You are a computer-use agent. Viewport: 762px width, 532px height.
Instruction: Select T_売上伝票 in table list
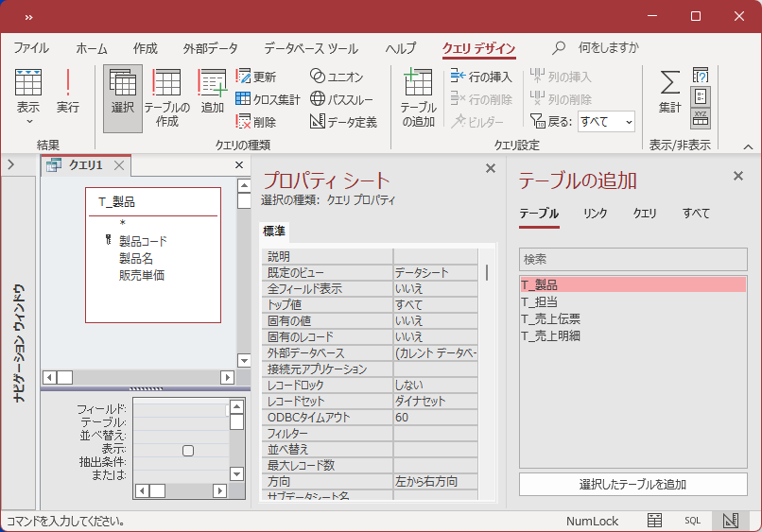(632, 318)
